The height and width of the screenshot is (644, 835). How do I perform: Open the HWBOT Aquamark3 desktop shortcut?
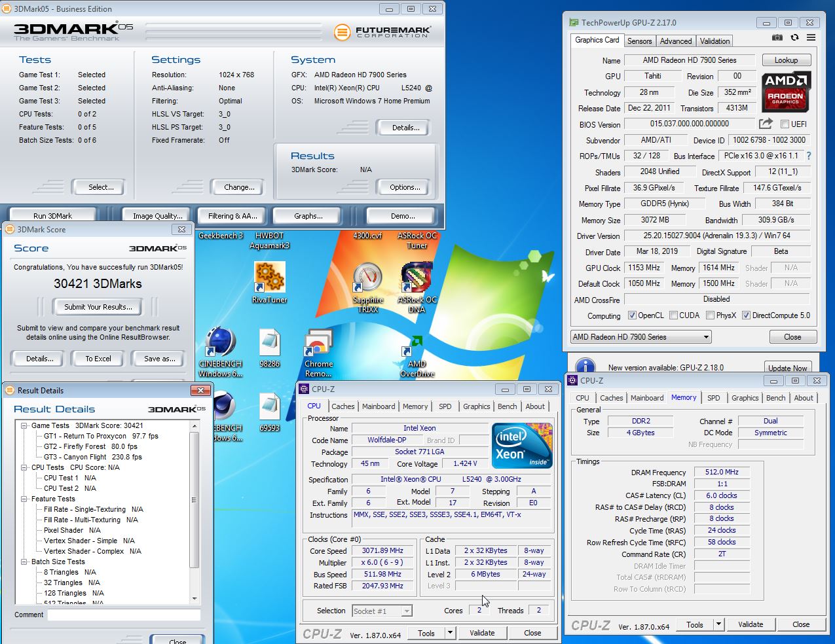(270, 240)
